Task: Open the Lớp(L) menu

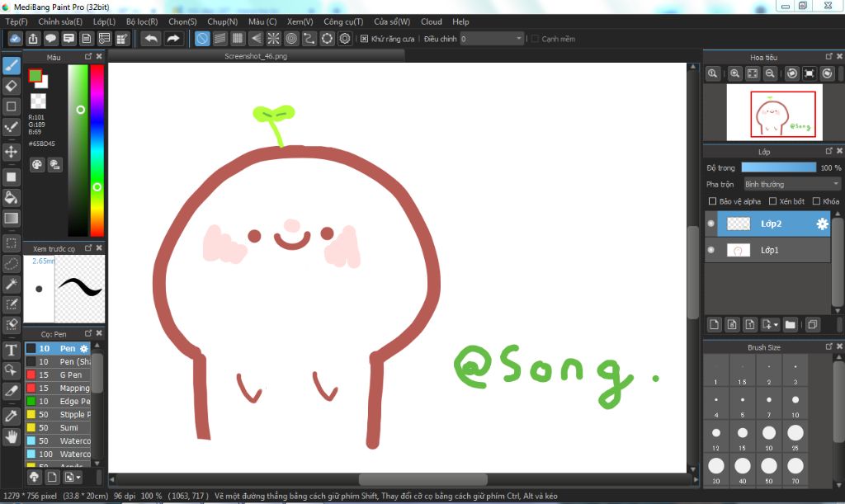Action: (104, 21)
